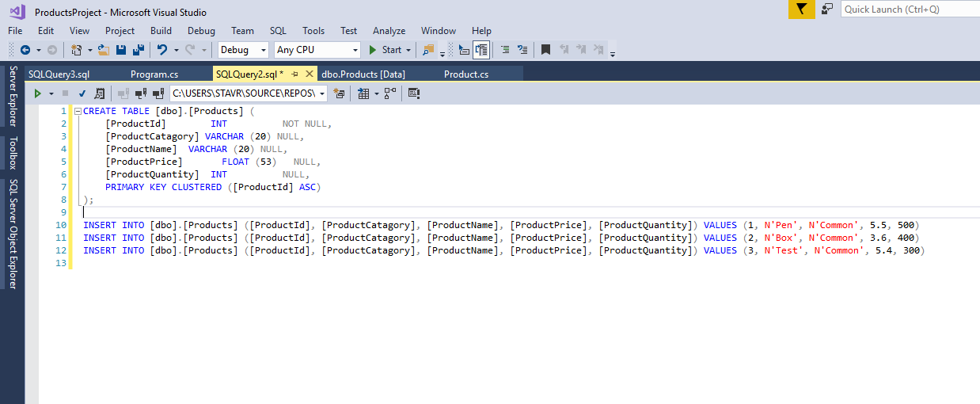The image size is (980, 404).
Task: Click the notifications flag icon
Action: [801, 10]
